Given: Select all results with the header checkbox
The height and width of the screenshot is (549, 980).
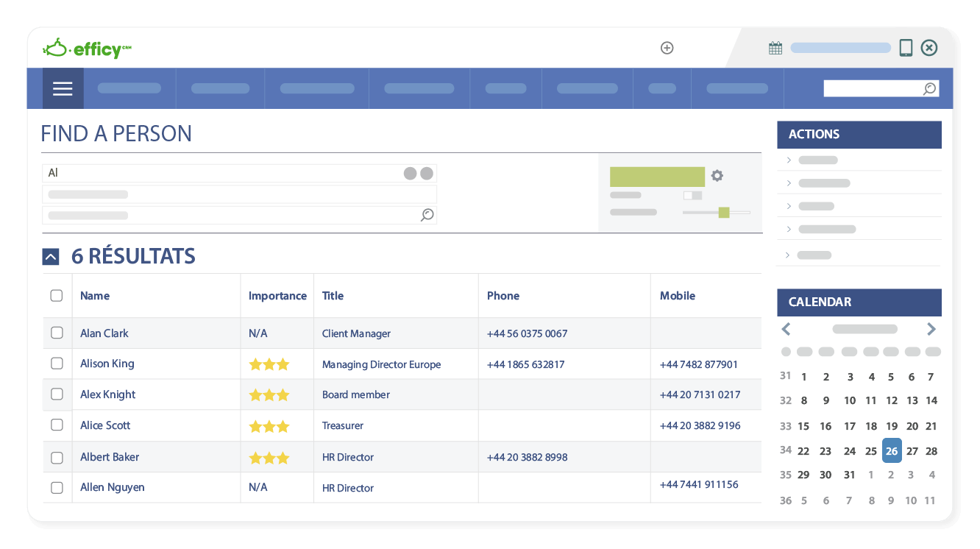Looking at the screenshot, I should pos(57,295).
